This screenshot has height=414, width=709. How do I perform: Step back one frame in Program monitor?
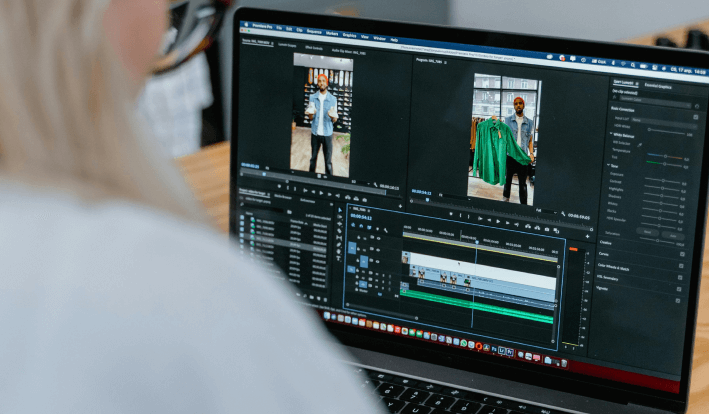(x=489, y=220)
